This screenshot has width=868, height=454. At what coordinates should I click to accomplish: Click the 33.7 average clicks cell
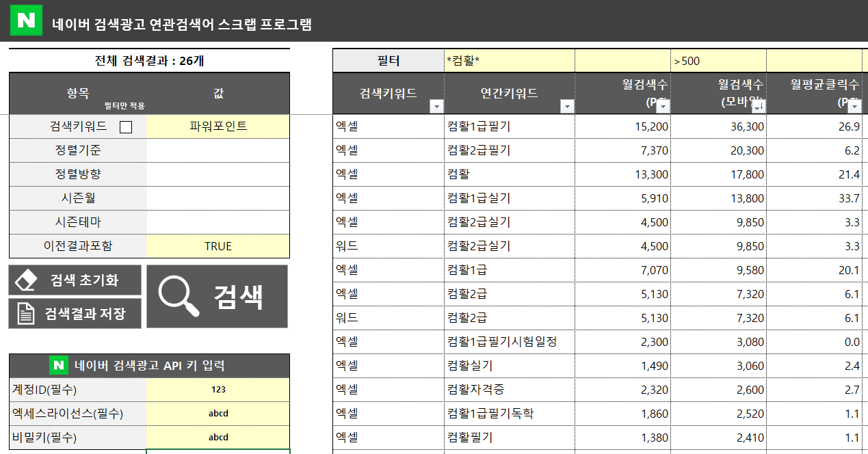pos(814,198)
